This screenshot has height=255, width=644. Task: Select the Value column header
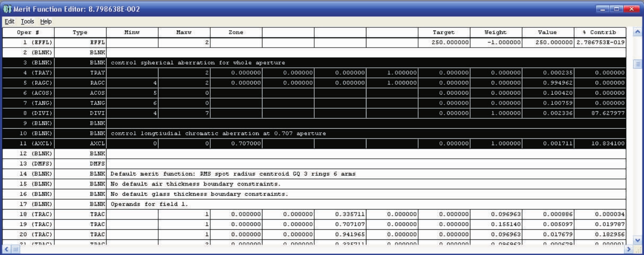[x=548, y=32]
